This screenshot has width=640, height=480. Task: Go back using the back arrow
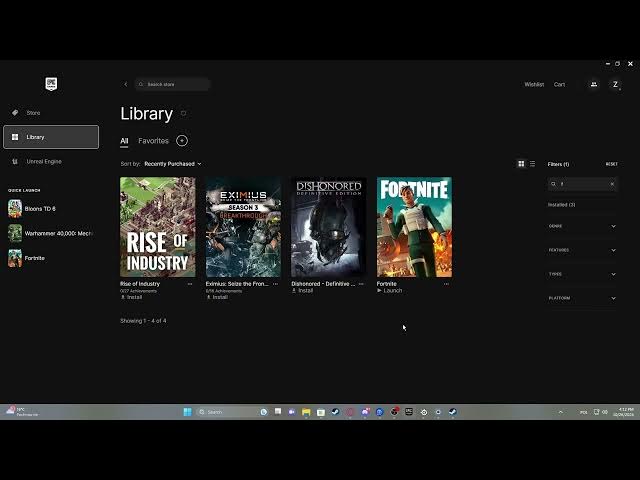point(126,84)
